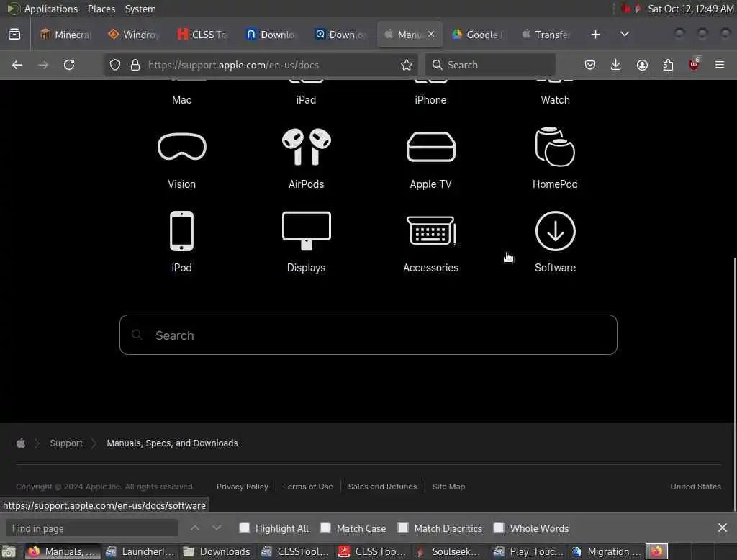
Task: Switch to the Google Drive tab
Action: [478, 35]
